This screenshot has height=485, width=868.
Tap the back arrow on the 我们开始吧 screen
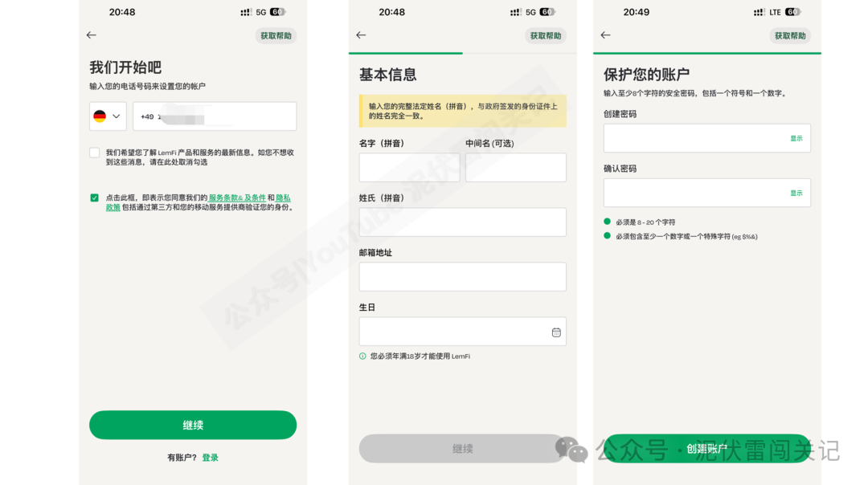coord(91,35)
